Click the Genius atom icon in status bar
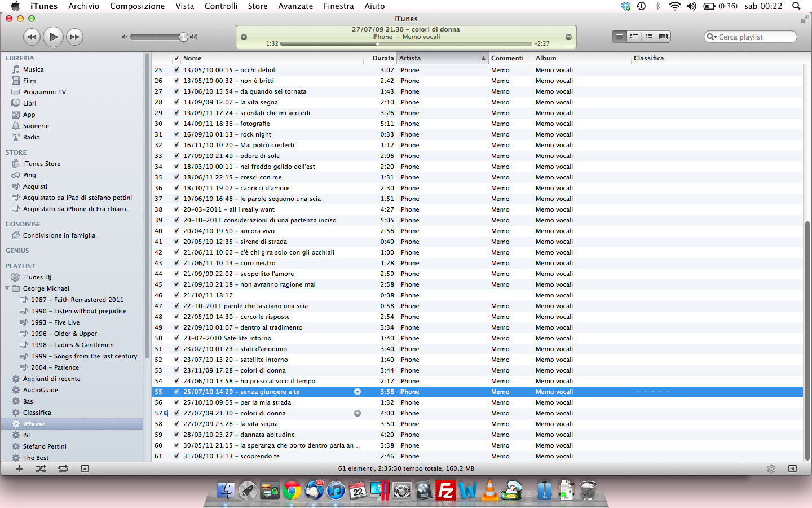This screenshot has height=508, width=812. pos(771,468)
